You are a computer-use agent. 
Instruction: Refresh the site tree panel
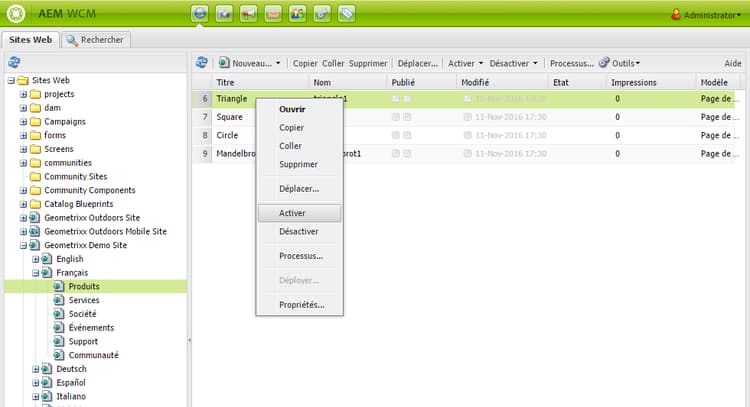tap(14, 62)
